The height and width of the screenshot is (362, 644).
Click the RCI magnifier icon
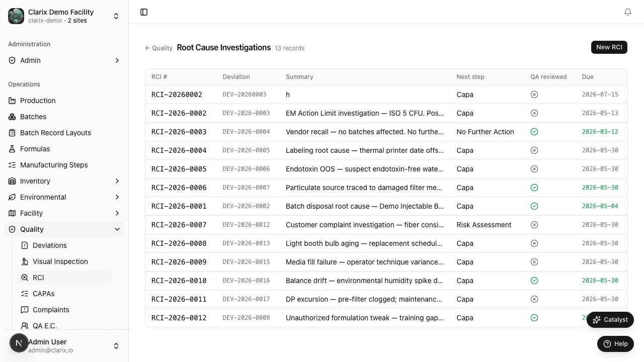tap(25, 278)
